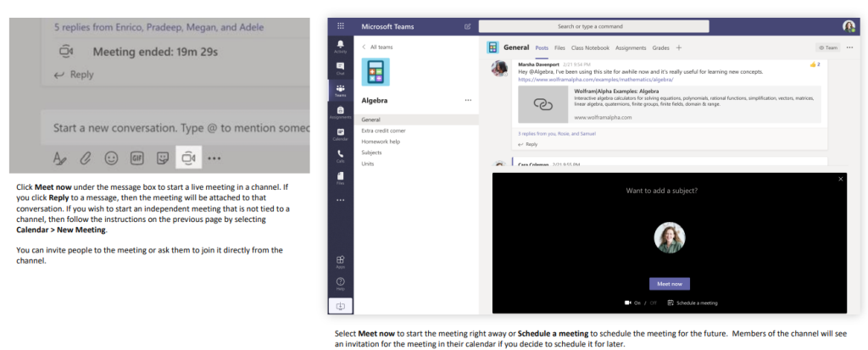The image size is (868, 350).
Task: Expand 5 replies from Enrico, Pradeep, Megan, and Adele
Action: (159, 26)
